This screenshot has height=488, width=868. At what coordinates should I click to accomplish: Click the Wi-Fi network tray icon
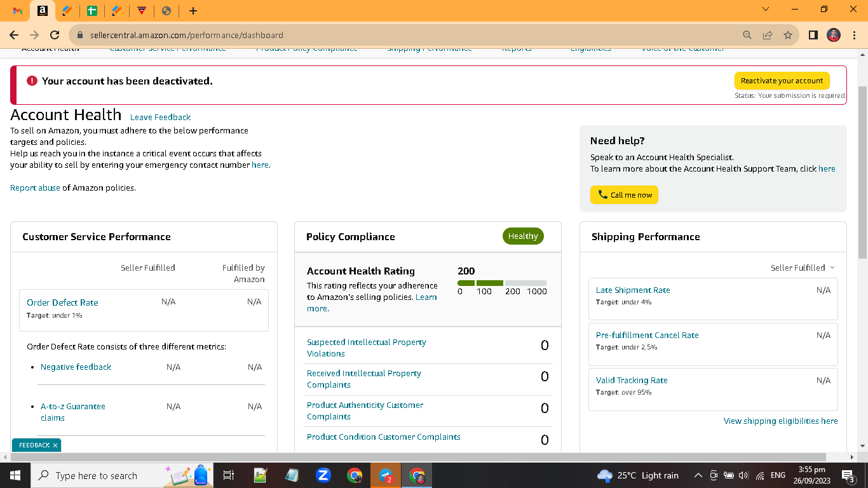coord(759,475)
